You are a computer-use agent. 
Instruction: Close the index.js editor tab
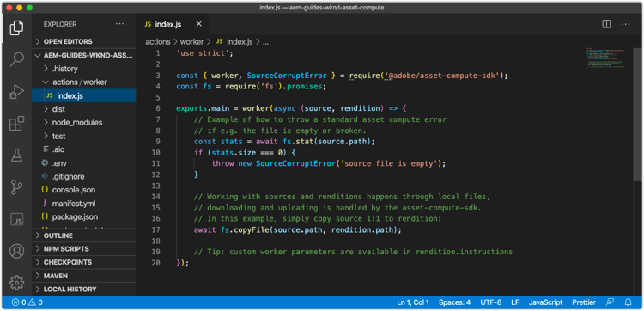click(x=199, y=24)
